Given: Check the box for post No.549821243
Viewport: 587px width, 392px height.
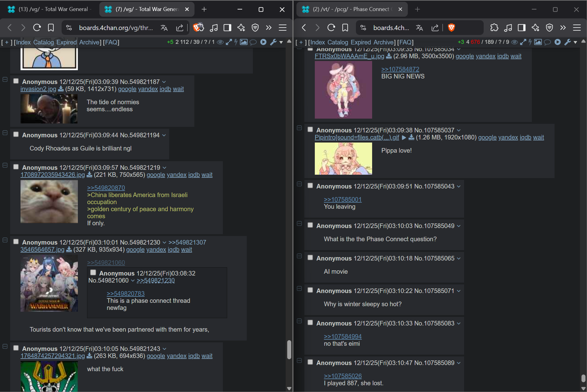Looking at the screenshot, I should 16,348.
